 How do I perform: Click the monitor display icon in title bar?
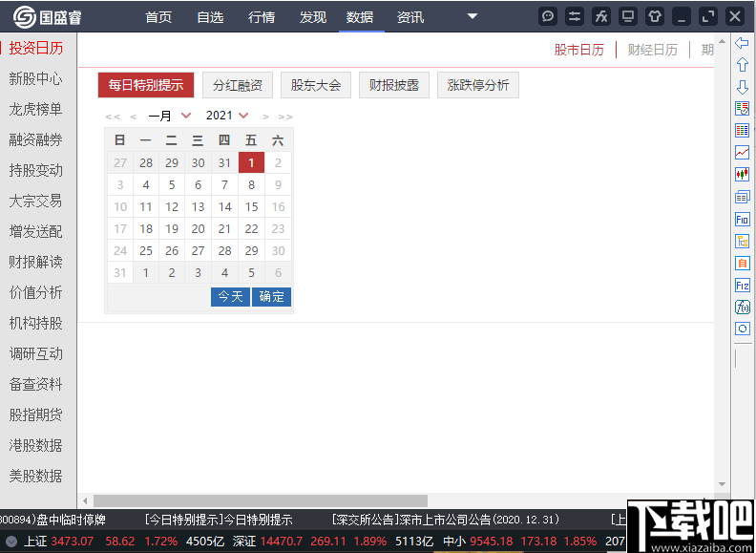tap(628, 16)
